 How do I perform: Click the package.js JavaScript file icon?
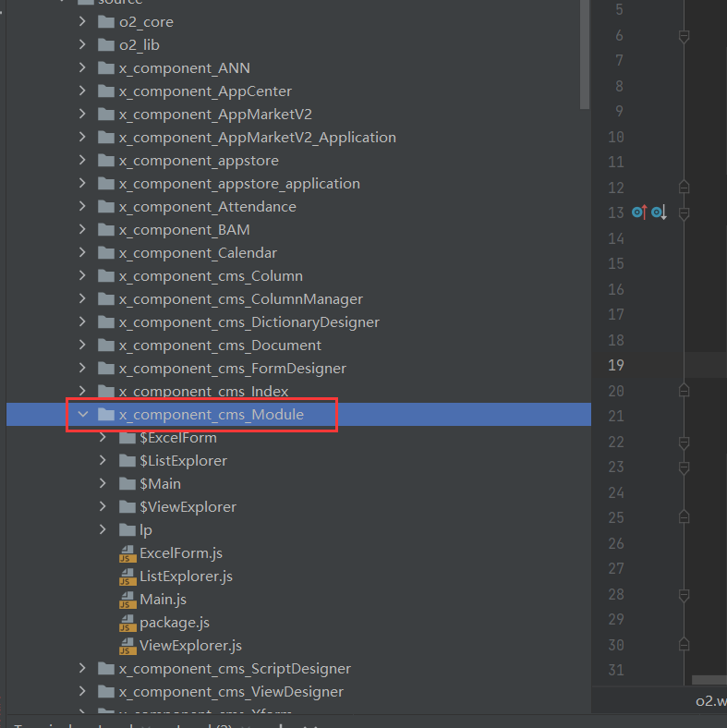[x=127, y=623]
